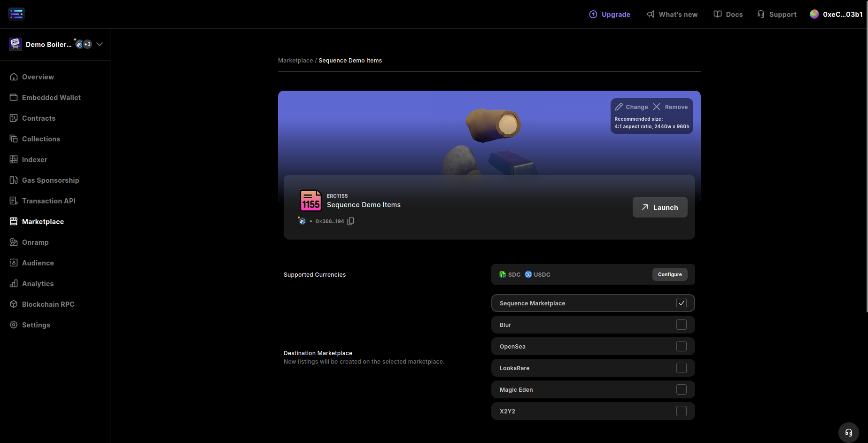The height and width of the screenshot is (443, 868).
Task: Copy the 0x366...194 contract address
Action: [x=350, y=221]
